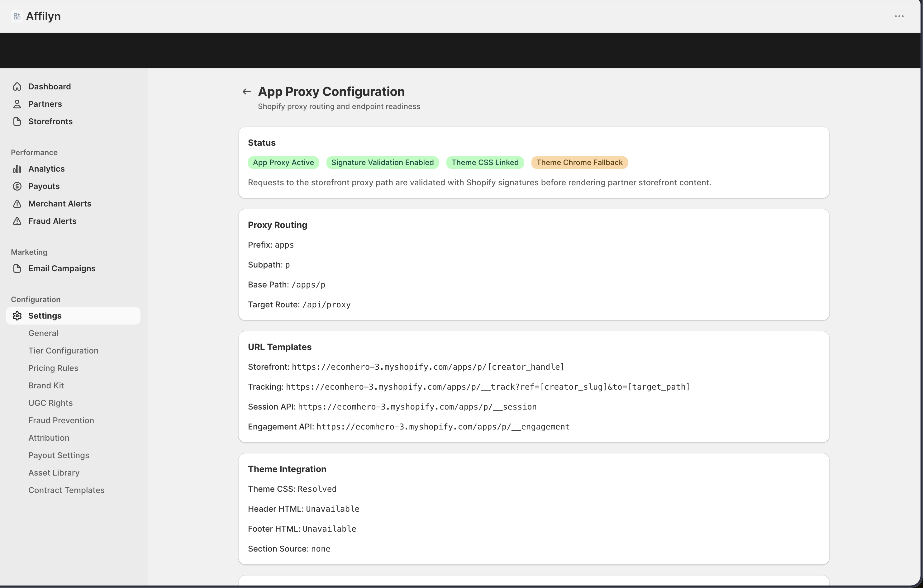Click the Signature Validation Enabled badge
Image resolution: width=923 pixels, height=588 pixels.
point(383,163)
